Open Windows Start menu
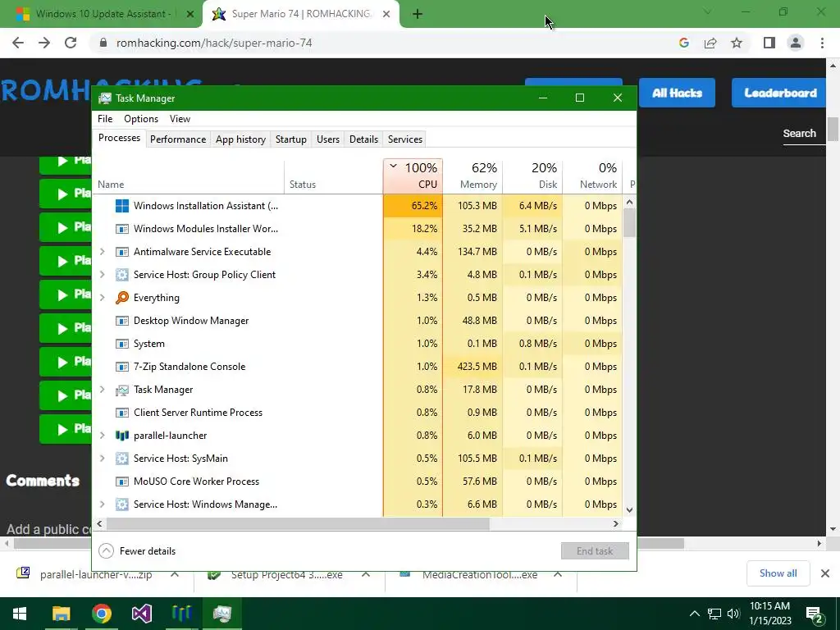The image size is (840, 630). 20,614
